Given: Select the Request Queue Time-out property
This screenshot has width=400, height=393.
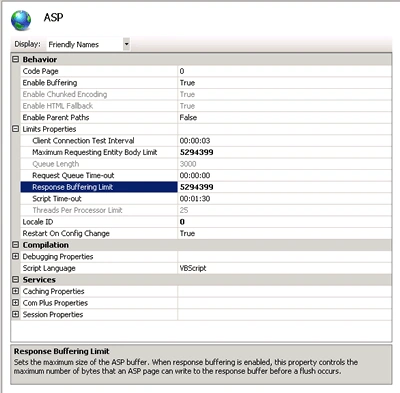Looking at the screenshot, I should coord(73,175).
